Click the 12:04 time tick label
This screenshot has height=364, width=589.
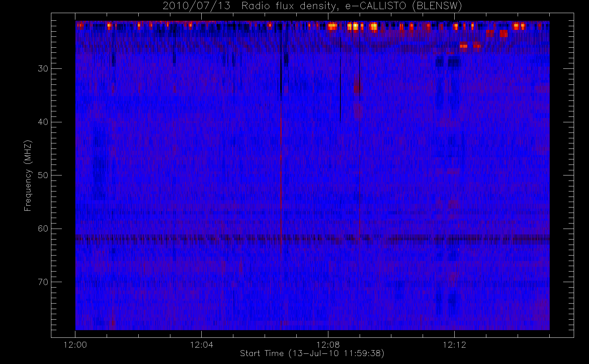click(x=201, y=345)
